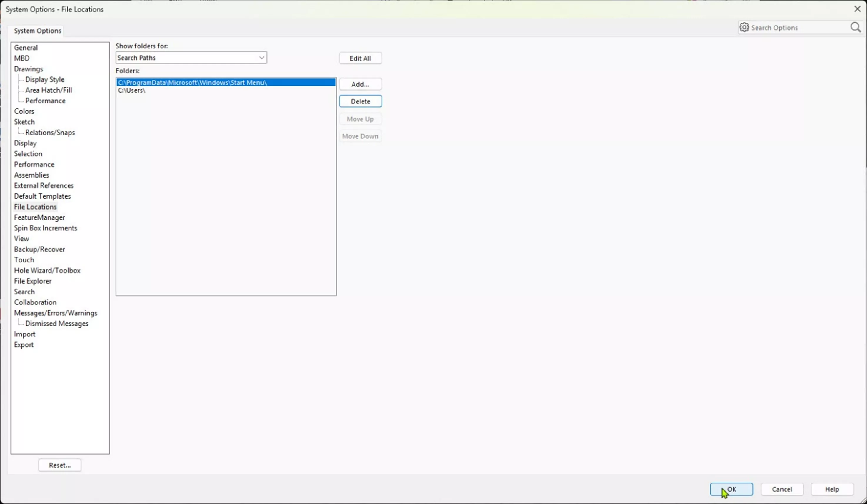Open Backup/Recover options

coord(40,249)
